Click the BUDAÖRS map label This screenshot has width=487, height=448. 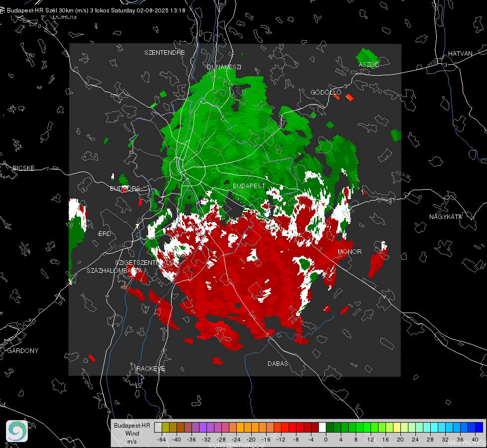tap(125, 189)
